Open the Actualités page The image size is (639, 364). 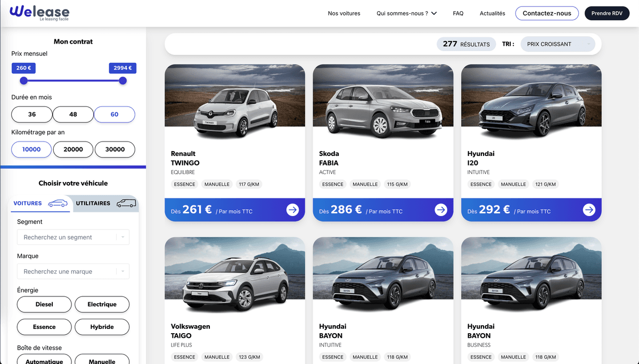tap(493, 13)
